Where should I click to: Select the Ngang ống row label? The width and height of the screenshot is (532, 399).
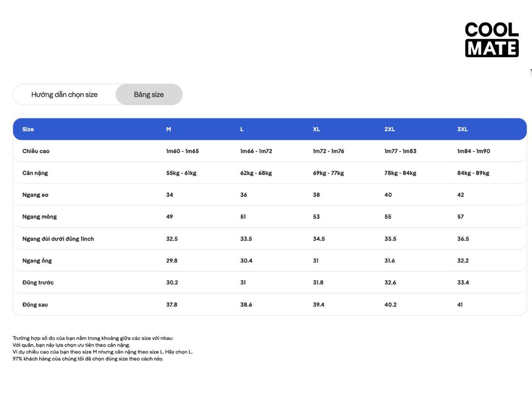coord(37,261)
